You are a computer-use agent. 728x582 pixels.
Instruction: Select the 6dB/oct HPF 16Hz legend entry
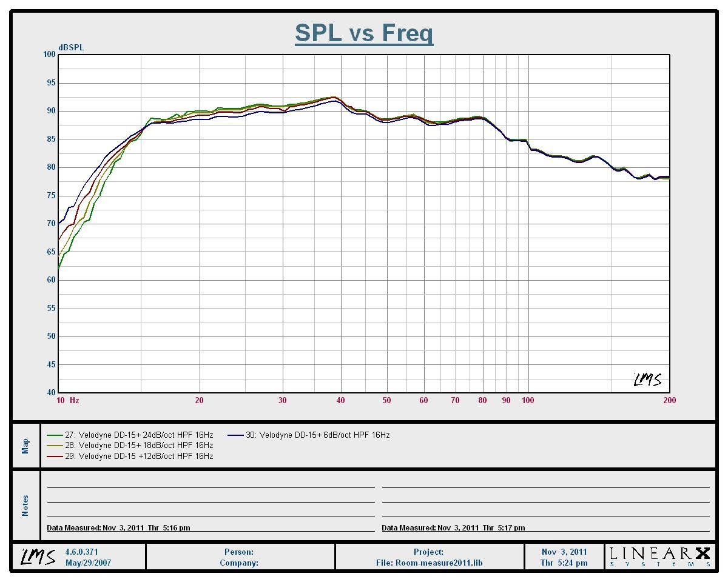coord(317,435)
